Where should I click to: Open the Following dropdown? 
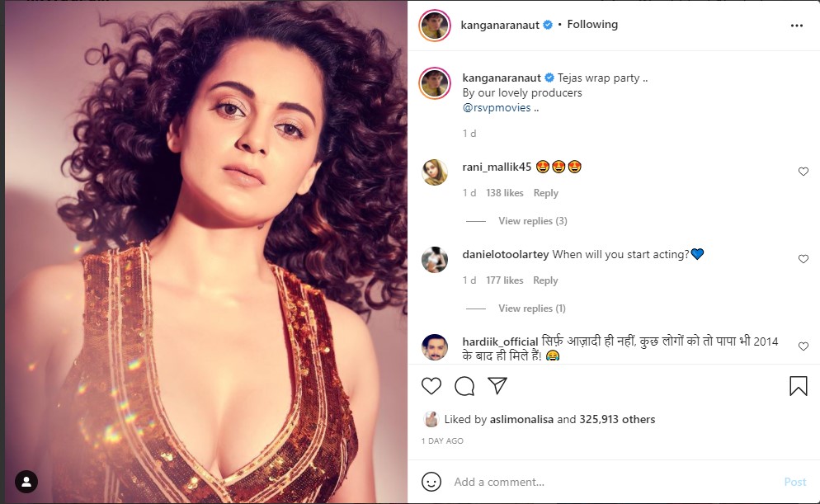[592, 24]
